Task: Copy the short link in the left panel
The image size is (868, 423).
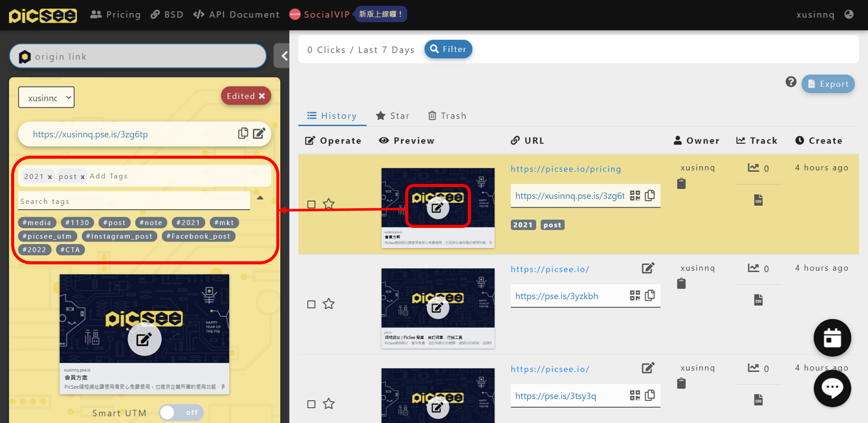Action: [243, 133]
